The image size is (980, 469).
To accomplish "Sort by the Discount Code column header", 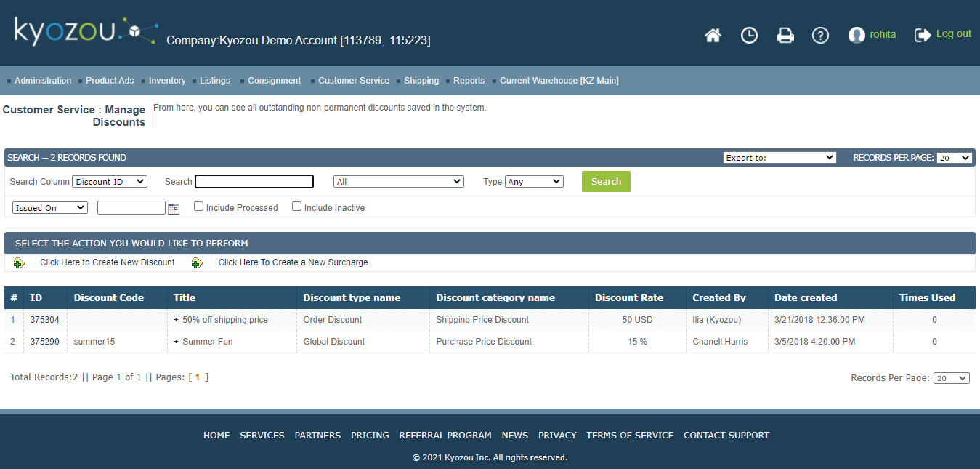I will [x=109, y=297].
